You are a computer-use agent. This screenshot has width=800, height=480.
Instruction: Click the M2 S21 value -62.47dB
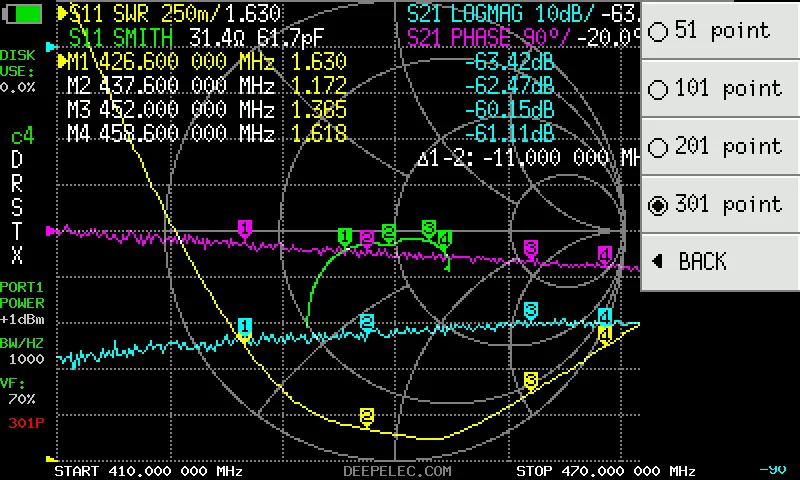click(509, 85)
